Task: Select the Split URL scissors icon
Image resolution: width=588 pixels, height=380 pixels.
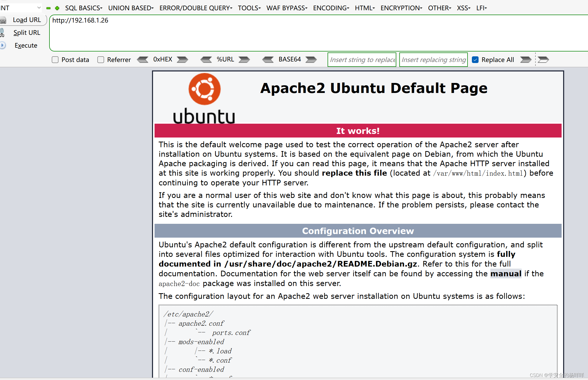Action: 3,33
